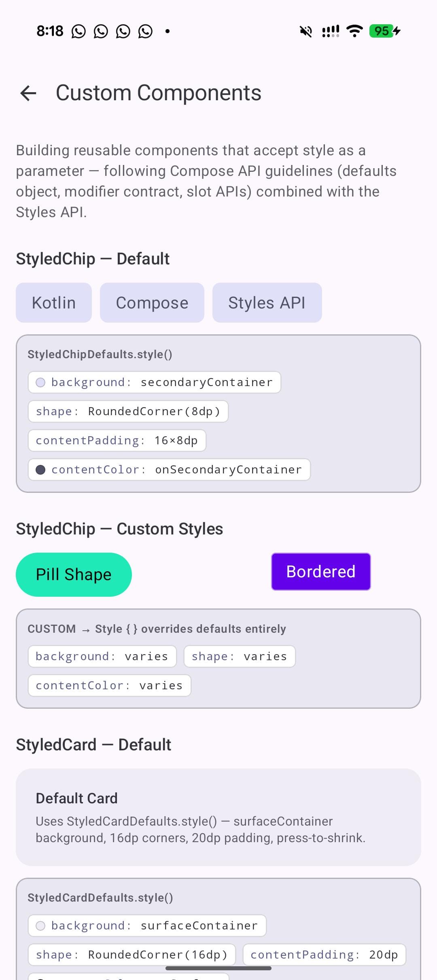The image size is (437, 980).
Task: Tap the Styles API chip
Action: [267, 303]
